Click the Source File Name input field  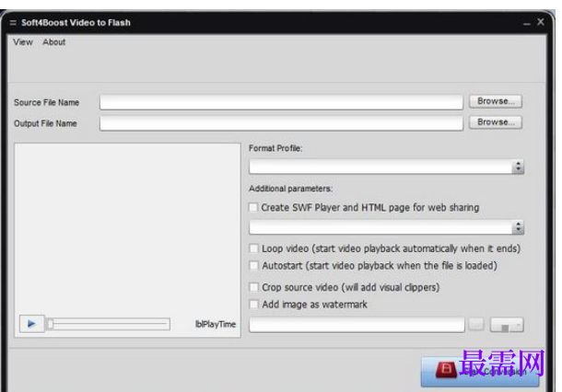pyautogui.click(x=281, y=102)
